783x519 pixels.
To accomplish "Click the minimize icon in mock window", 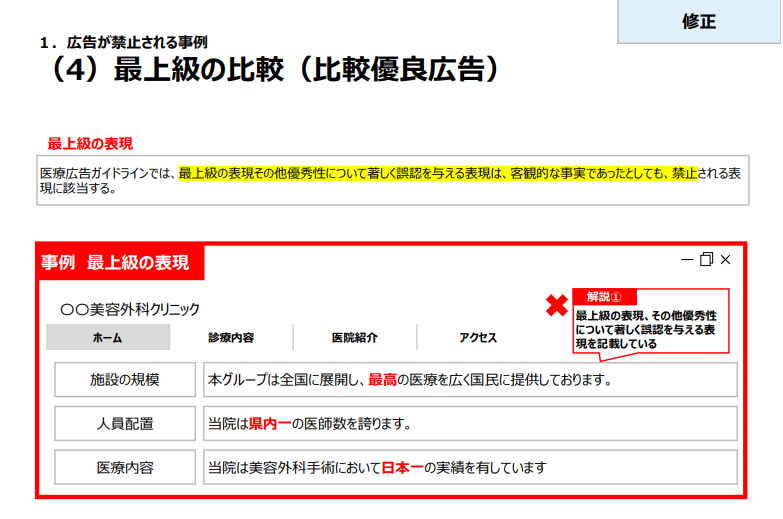I will coord(687,260).
